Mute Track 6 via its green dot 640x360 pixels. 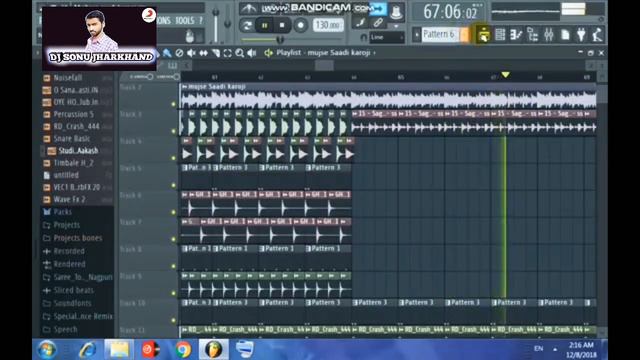tap(173, 212)
